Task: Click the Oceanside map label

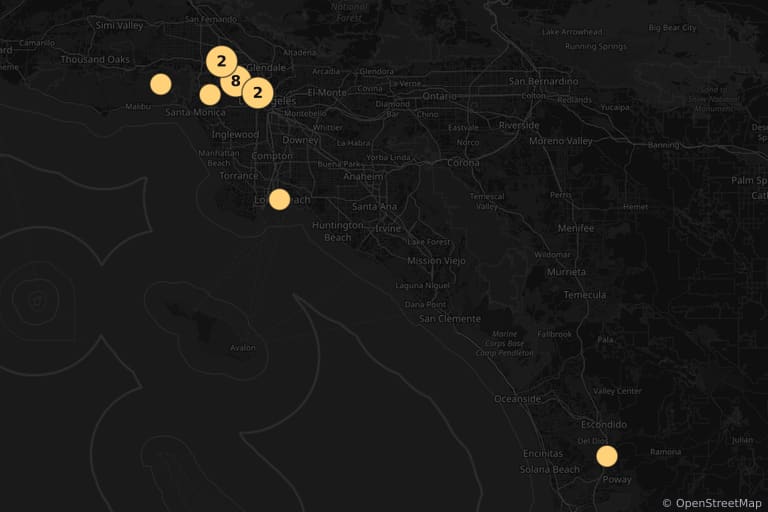Action: [517, 399]
